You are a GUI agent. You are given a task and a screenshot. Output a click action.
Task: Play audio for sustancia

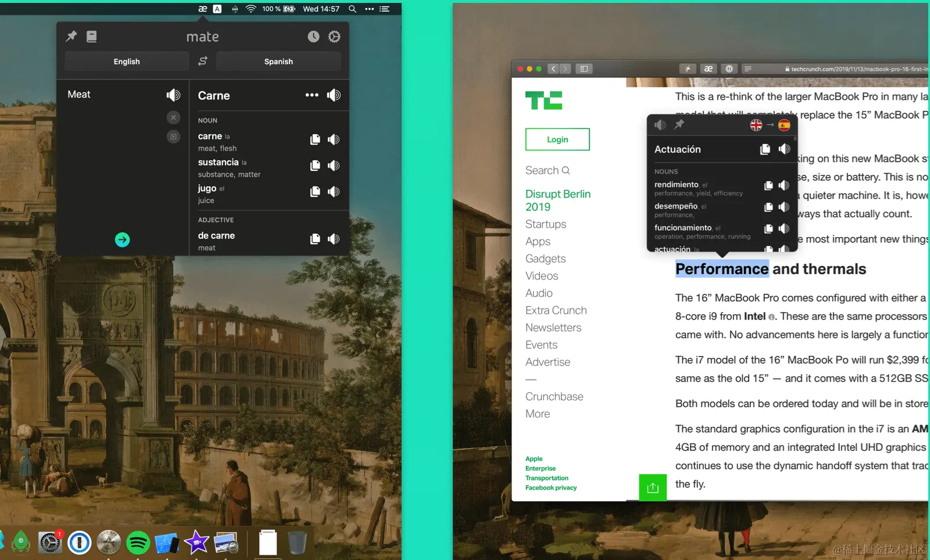(x=334, y=166)
